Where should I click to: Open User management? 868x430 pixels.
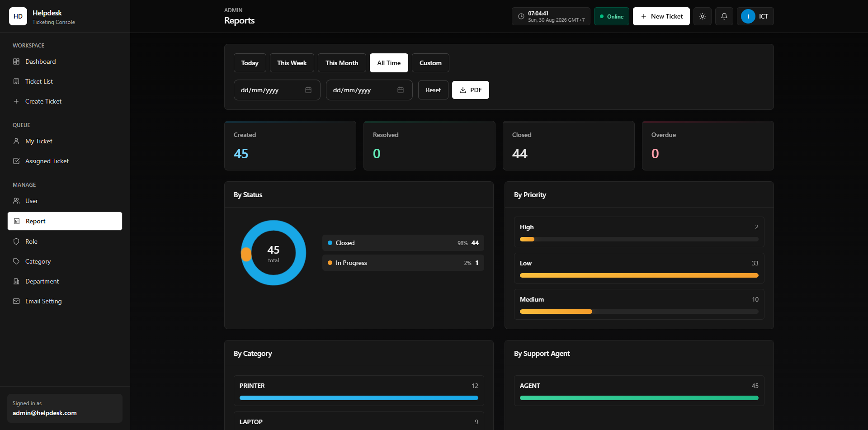pyautogui.click(x=65, y=201)
